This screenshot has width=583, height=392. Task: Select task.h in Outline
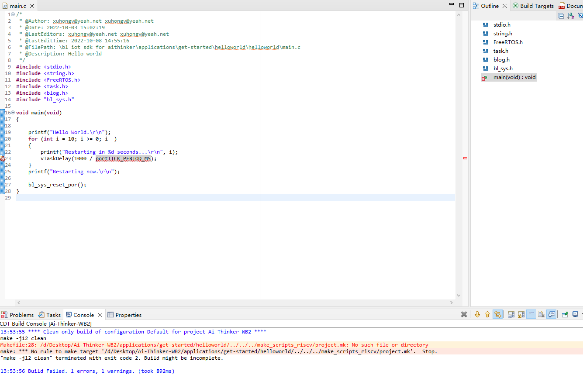500,51
